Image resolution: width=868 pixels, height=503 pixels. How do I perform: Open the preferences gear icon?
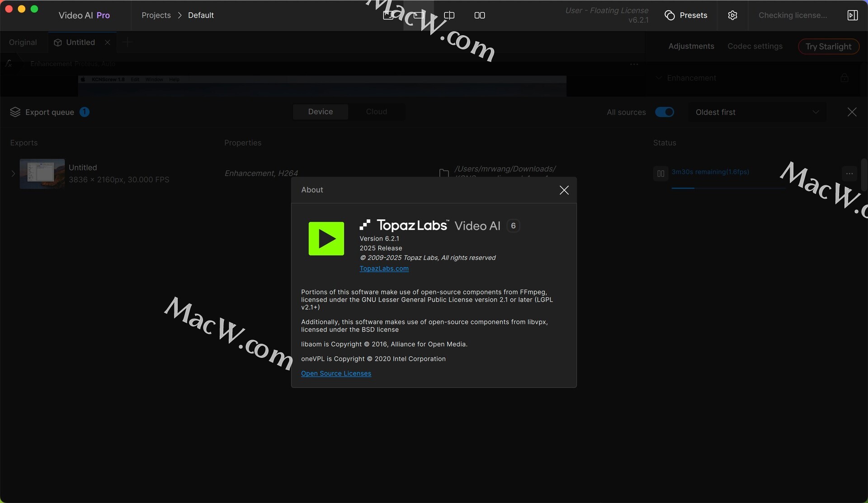tap(733, 15)
